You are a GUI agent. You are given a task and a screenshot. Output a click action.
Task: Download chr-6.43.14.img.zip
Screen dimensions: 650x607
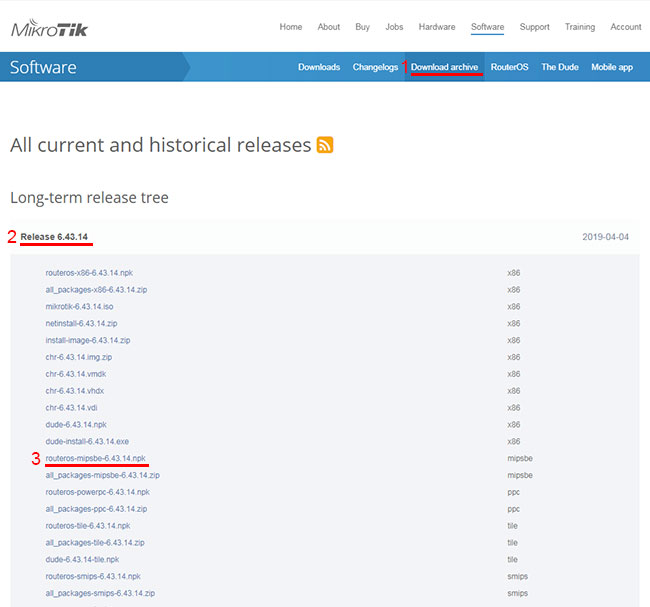click(x=79, y=357)
